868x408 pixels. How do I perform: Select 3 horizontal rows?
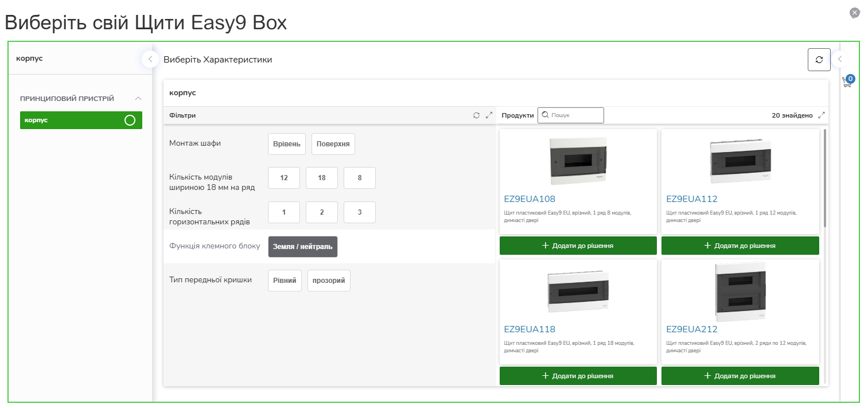click(360, 212)
